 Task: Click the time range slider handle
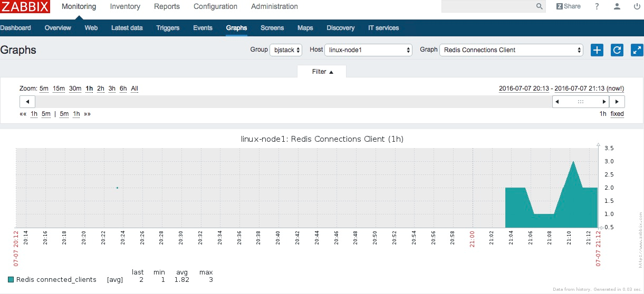[x=581, y=102]
